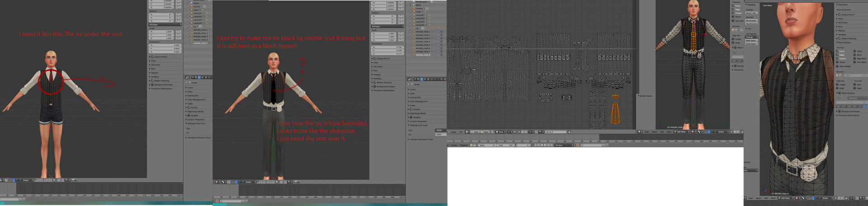Toggle Motion Tracking checkbox in second screenshot's sidebar
The width and height of the screenshot is (868, 206).
[375, 82]
